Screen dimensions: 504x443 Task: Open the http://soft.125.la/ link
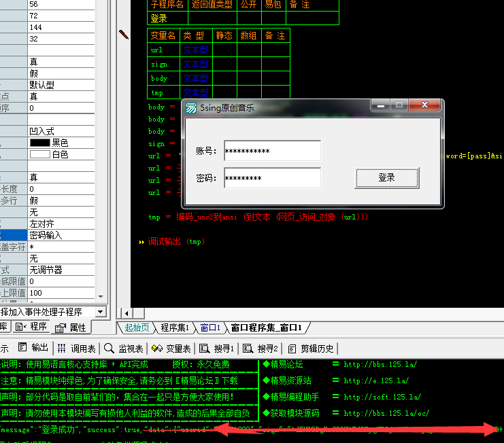382,397
